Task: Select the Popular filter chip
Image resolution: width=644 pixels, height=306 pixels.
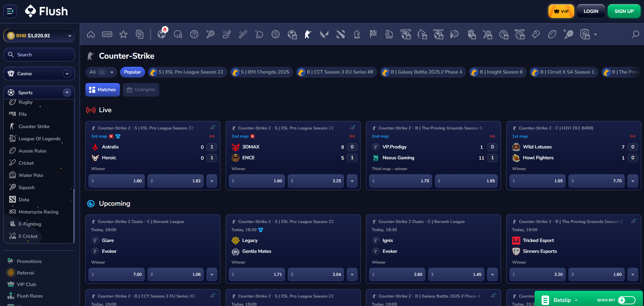Action: 133,72
